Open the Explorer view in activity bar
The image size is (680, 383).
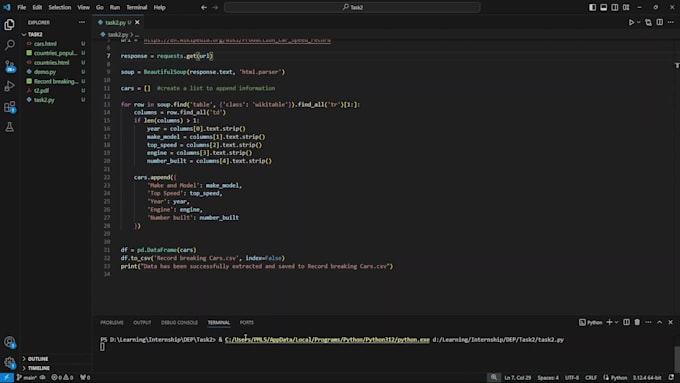9,25
